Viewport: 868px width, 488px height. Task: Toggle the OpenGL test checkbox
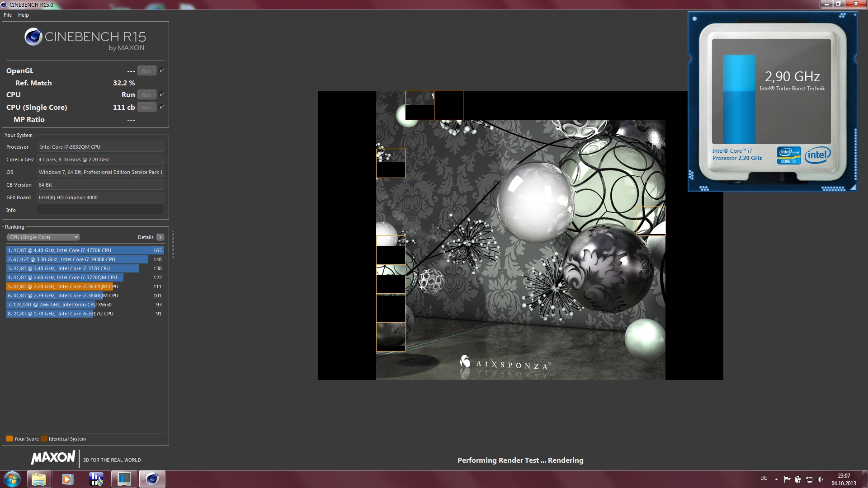(x=162, y=70)
